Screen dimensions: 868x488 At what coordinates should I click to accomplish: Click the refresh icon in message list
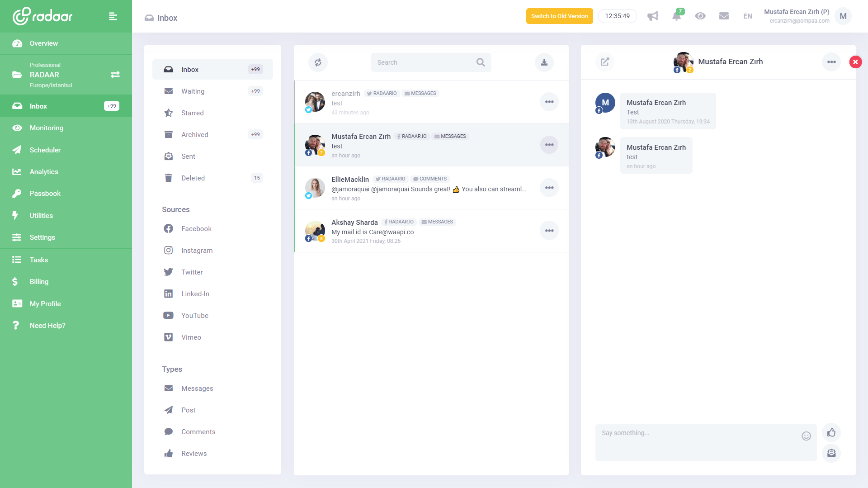(x=318, y=62)
